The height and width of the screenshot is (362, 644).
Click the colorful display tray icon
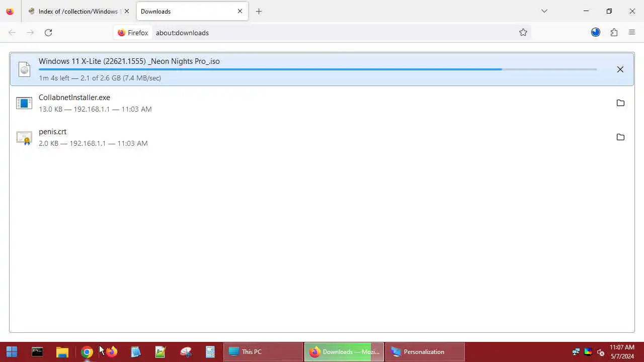[x=588, y=352]
